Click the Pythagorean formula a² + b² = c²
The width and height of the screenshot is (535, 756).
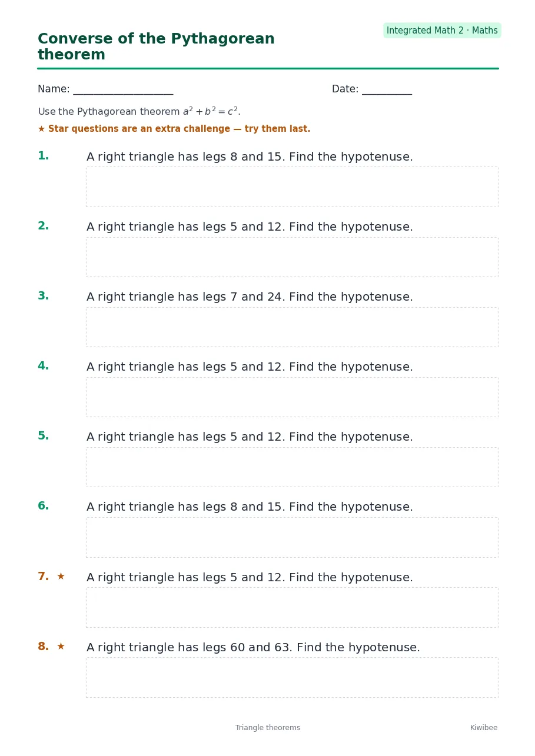(211, 111)
